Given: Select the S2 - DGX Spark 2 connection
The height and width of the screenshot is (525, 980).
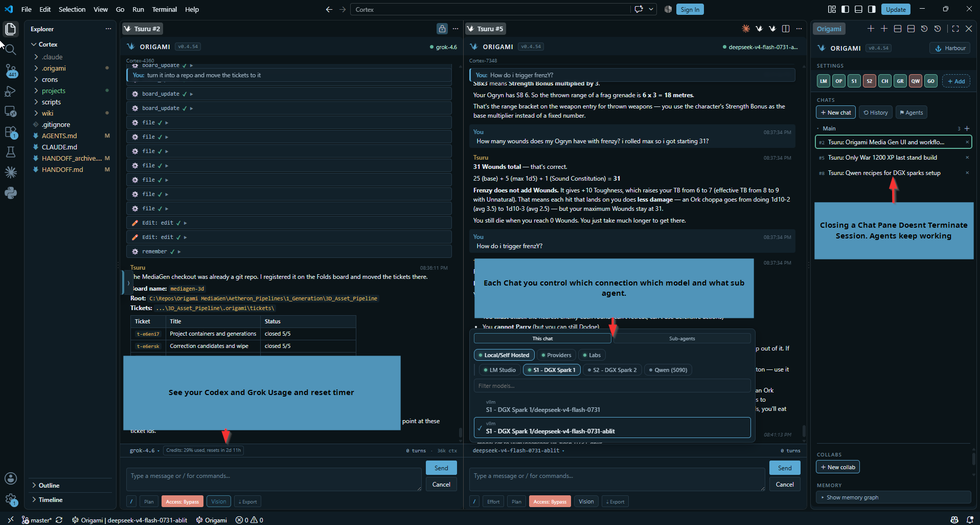Looking at the screenshot, I should tap(612, 370).
